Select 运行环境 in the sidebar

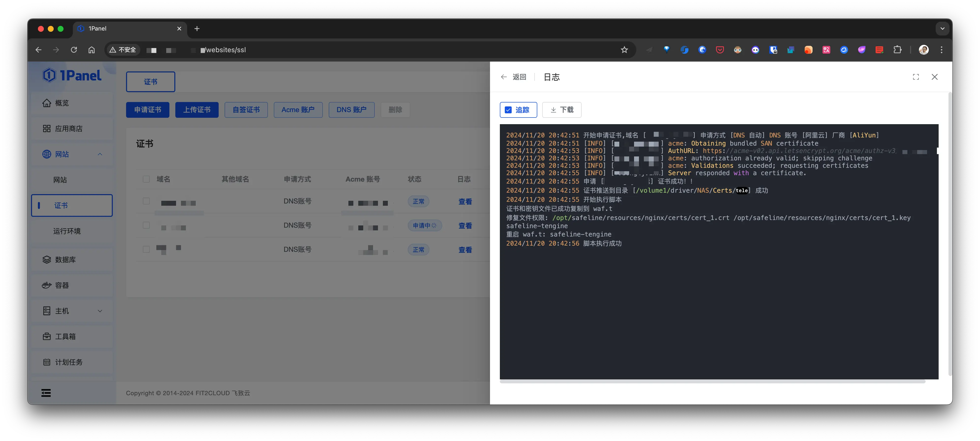[67, 231]
